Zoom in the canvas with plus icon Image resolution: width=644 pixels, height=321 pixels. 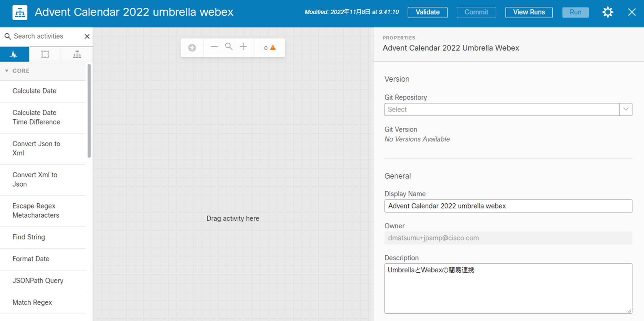[243, 47]
